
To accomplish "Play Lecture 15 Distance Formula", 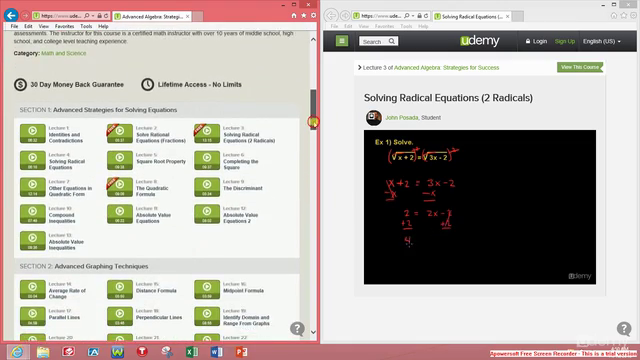I will (120, 290).
